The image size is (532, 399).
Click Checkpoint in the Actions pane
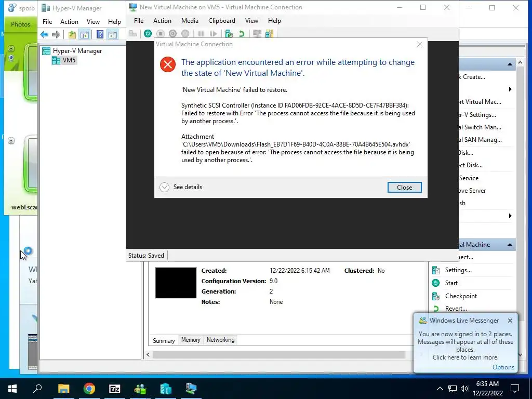pos(461,296)
